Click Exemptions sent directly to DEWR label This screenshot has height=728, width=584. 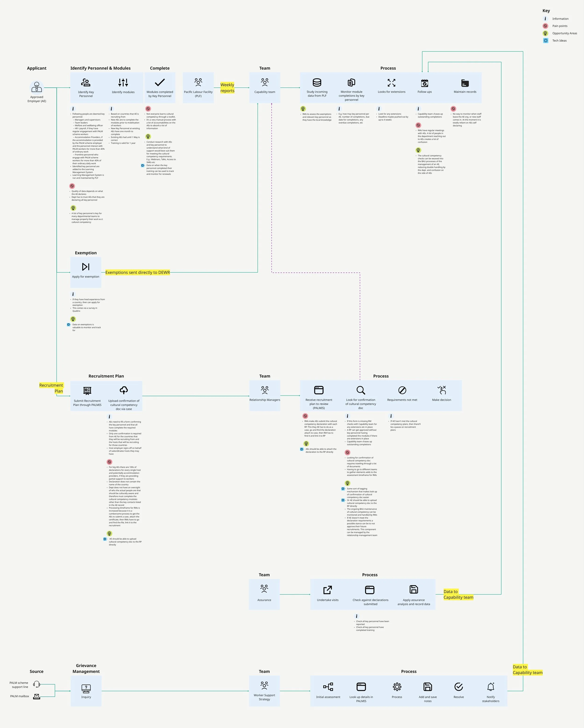click(x=137, y=272)
